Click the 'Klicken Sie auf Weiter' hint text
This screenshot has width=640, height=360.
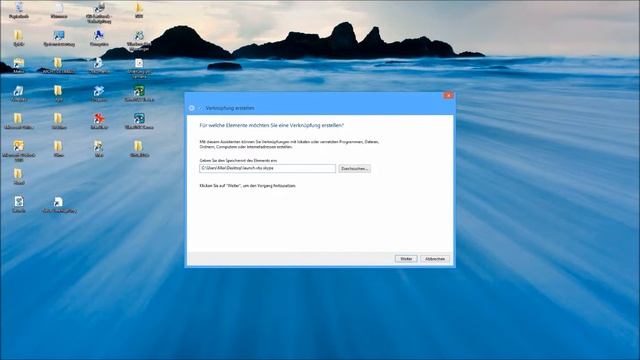[247, 186]
